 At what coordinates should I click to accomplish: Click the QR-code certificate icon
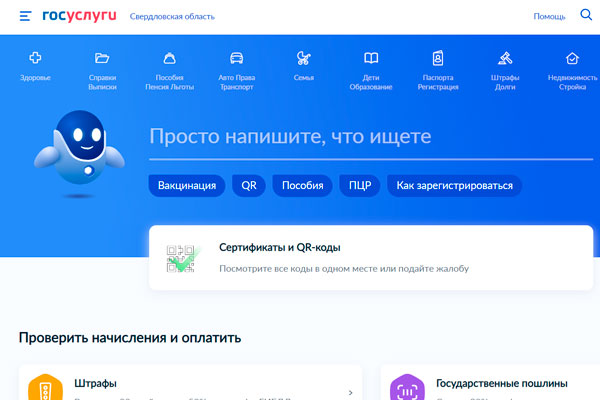[x=183, y=258]
